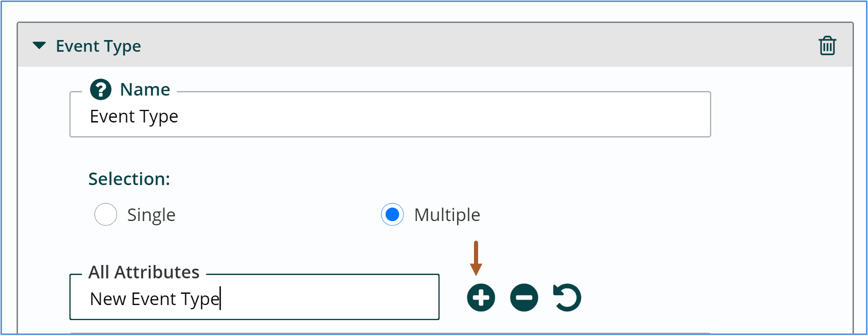Place the cursor in the 'Event Type' name text

click(x=134, y=116)
